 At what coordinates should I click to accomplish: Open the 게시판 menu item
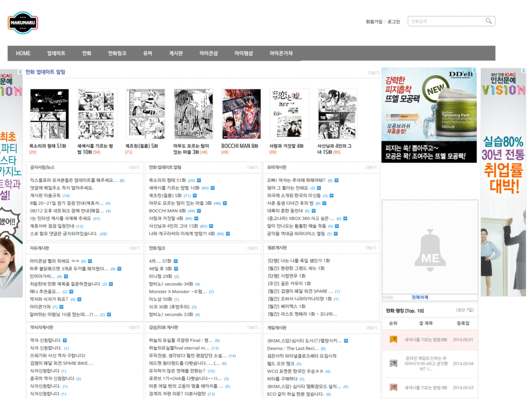pyautogui.click(x=176, y=54)
